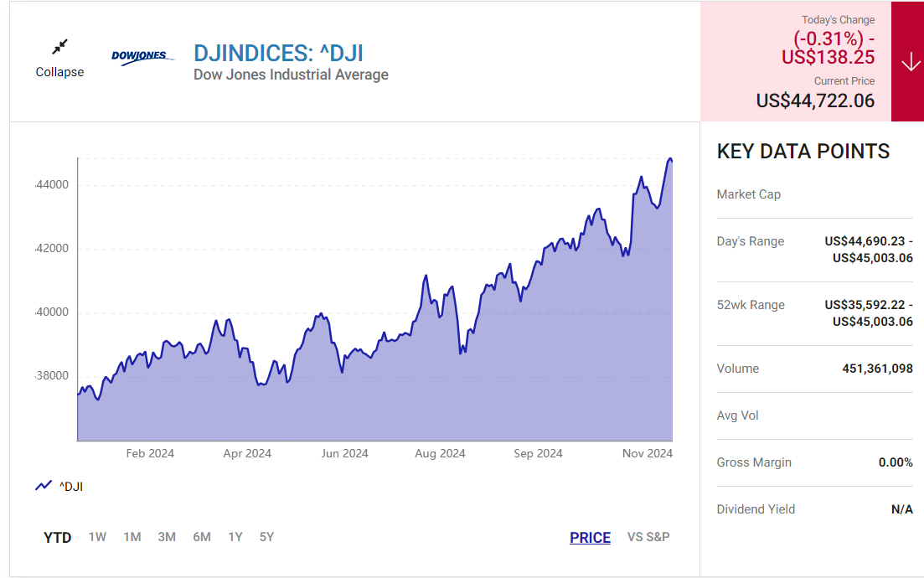Click the Volume label
This screenshot has width=924, height=578.
[x=738, y=369]
